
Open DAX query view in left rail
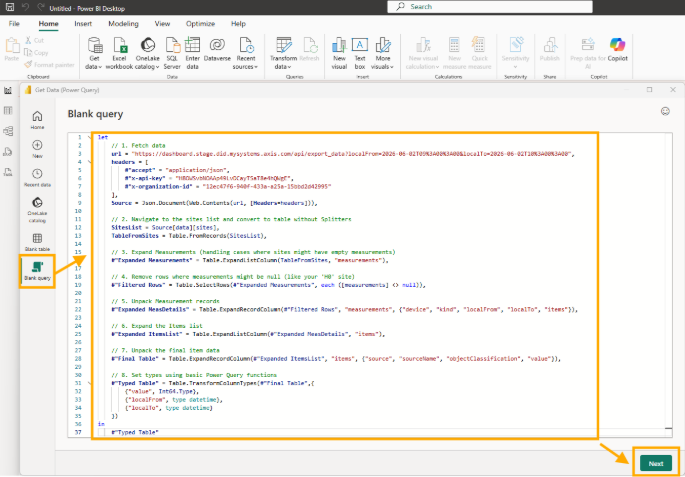click(x=8, y=152)
